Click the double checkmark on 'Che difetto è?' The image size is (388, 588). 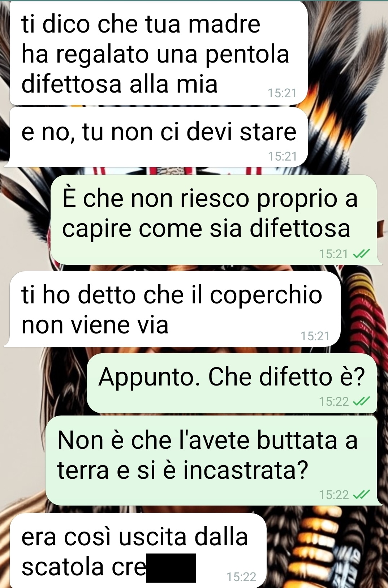point(361,401)
